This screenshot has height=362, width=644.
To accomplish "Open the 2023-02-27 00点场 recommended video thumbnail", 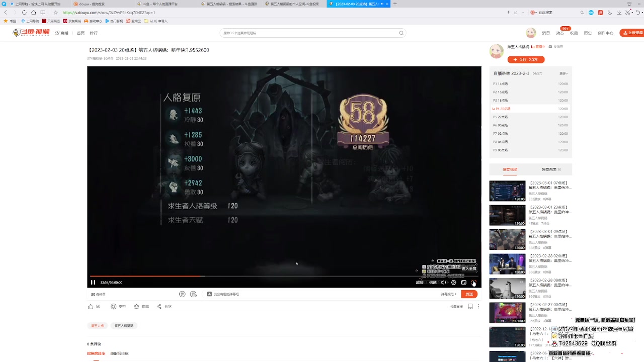I will [x=507, y=312].
